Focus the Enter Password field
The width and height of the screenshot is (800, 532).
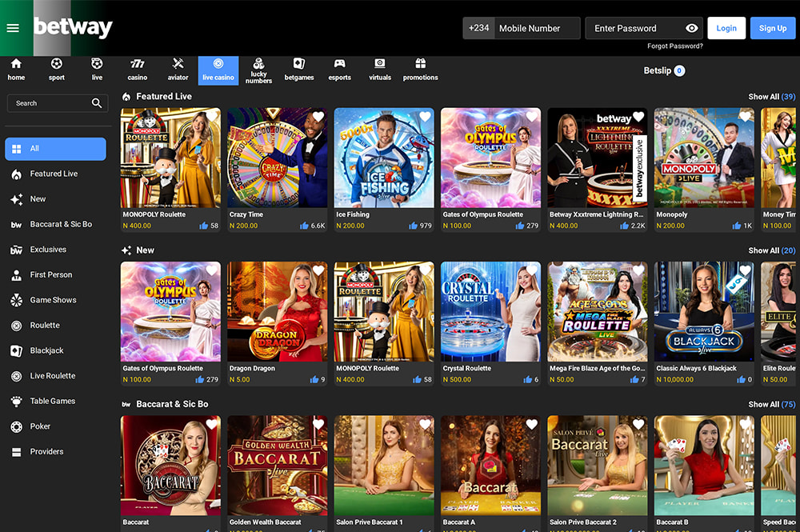click(644, 28)
